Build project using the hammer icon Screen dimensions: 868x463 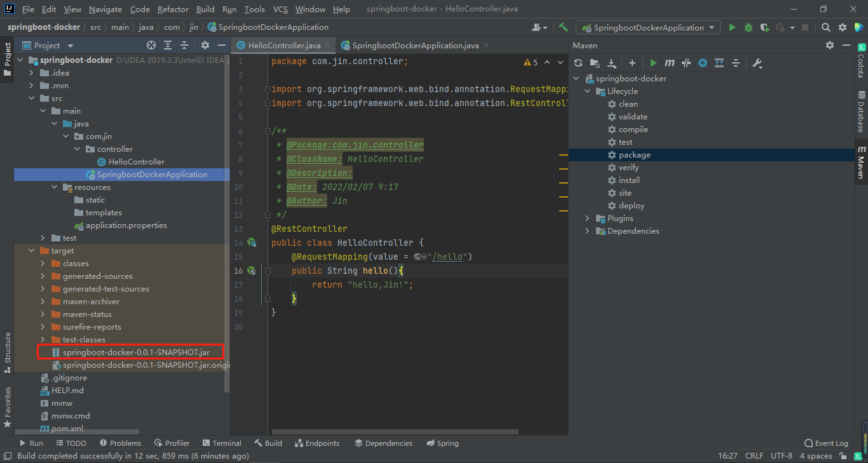click(x=563, y=27)
